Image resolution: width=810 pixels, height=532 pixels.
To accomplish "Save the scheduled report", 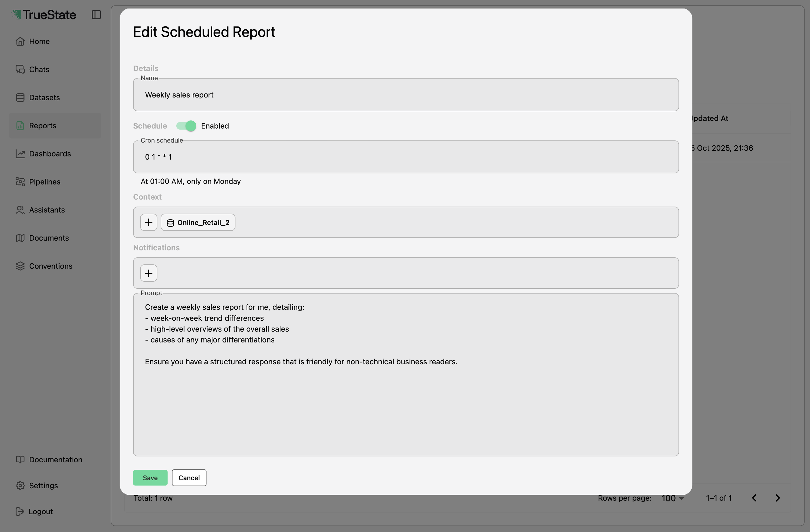I will coord(150,477).
